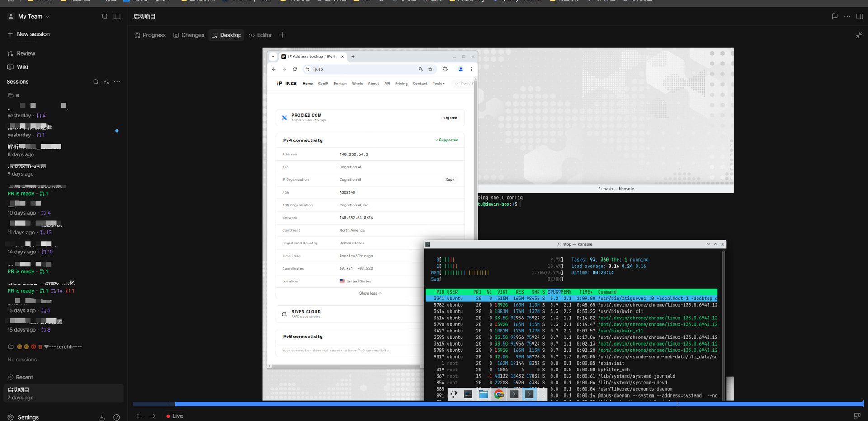Open the recent session dated 7 days ago

click(x=63, y=393)
